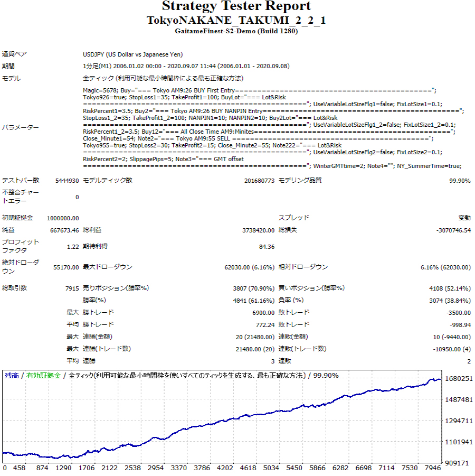Click the モデルティック数 value 201680773
The height and width of the screenshot is (476, 475).
tap(259, 181)
